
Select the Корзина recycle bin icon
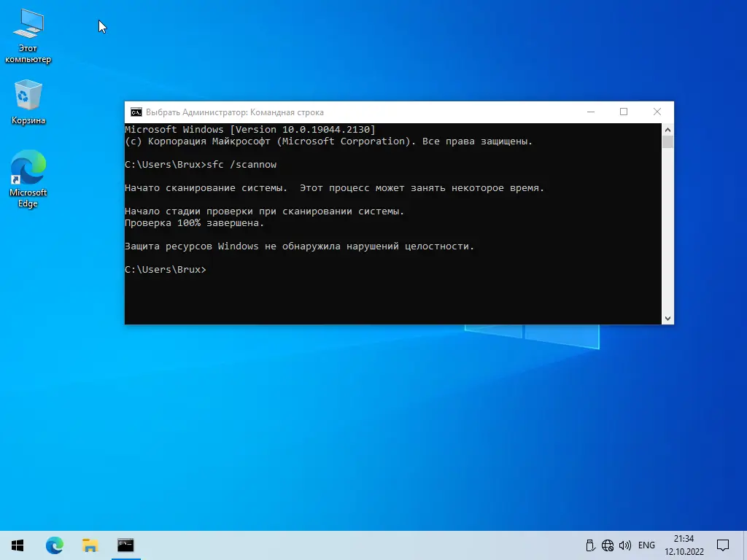(x=28, y=102)
